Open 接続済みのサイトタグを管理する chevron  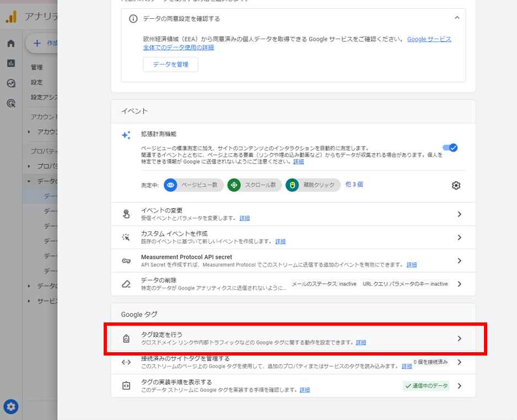coord(460,362)
